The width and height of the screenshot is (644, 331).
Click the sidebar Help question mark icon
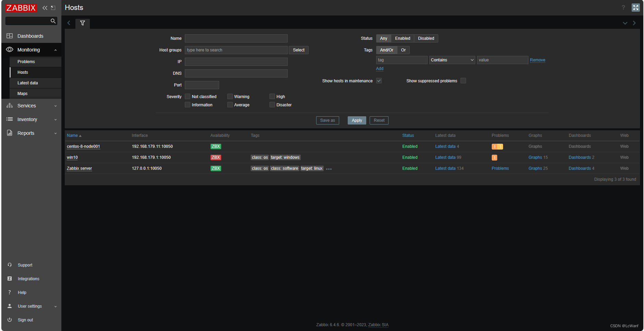(10, 292)
